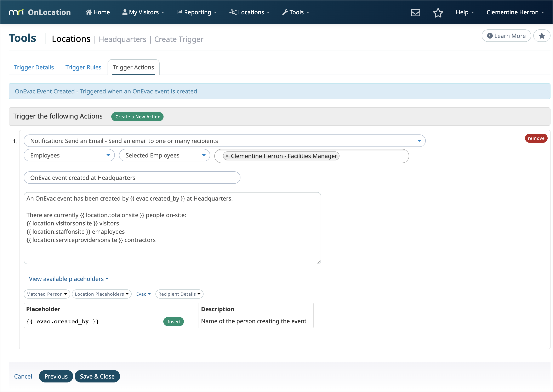Open the Location Placeholders group
Viewport: 553px width, 392px height.
click(x=102, y=294)
